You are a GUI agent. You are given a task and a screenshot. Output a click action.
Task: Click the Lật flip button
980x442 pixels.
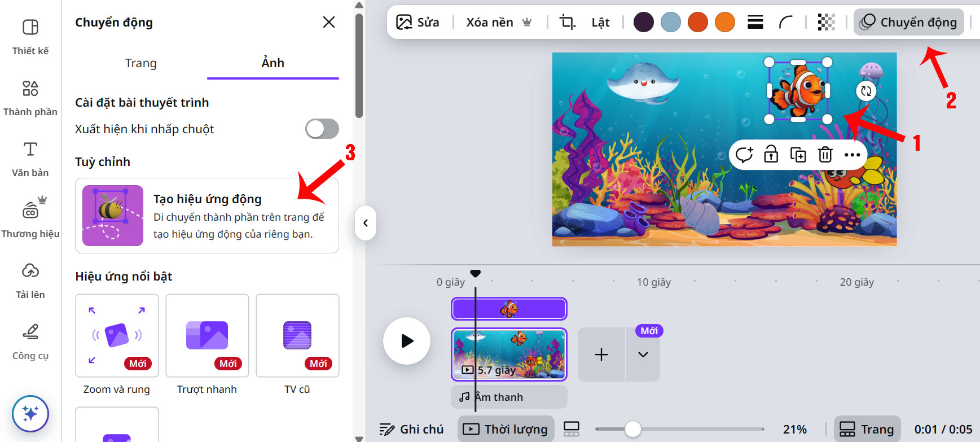point(600,22)
